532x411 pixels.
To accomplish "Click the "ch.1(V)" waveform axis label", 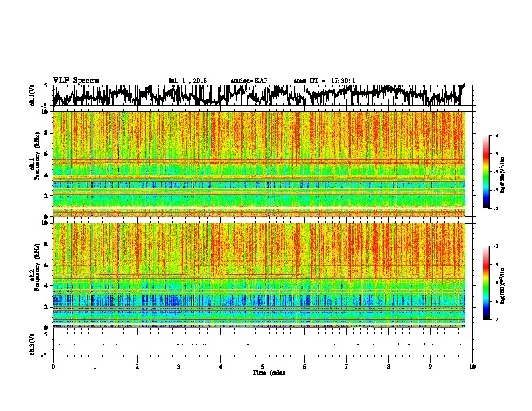I will (32, 95).
